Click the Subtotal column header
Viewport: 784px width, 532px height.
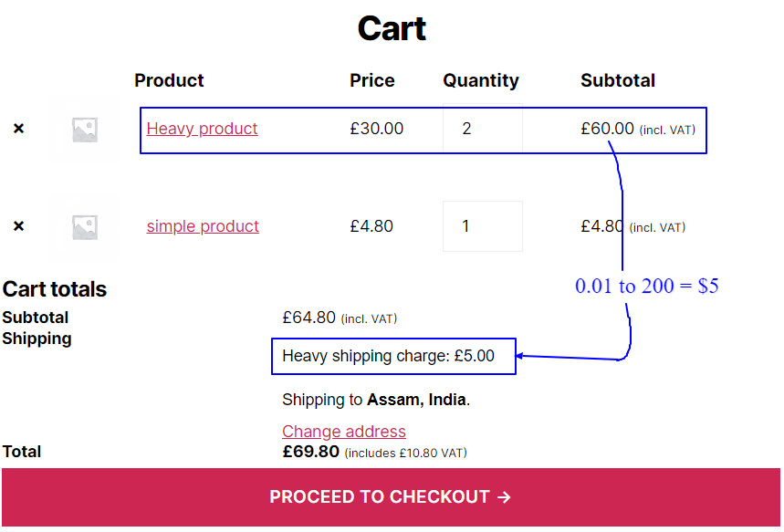[x=617, y=80]
